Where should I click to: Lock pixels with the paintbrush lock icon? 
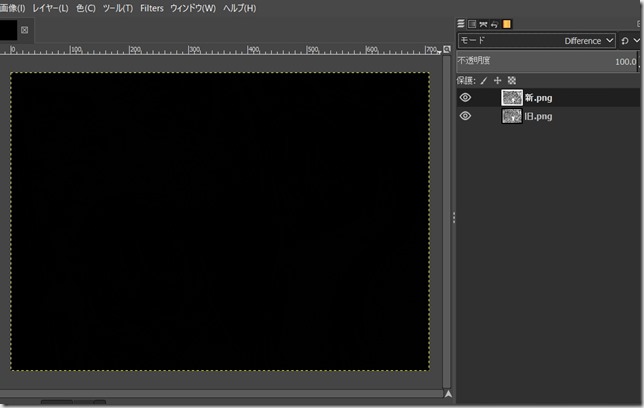(x=484, y=80)
